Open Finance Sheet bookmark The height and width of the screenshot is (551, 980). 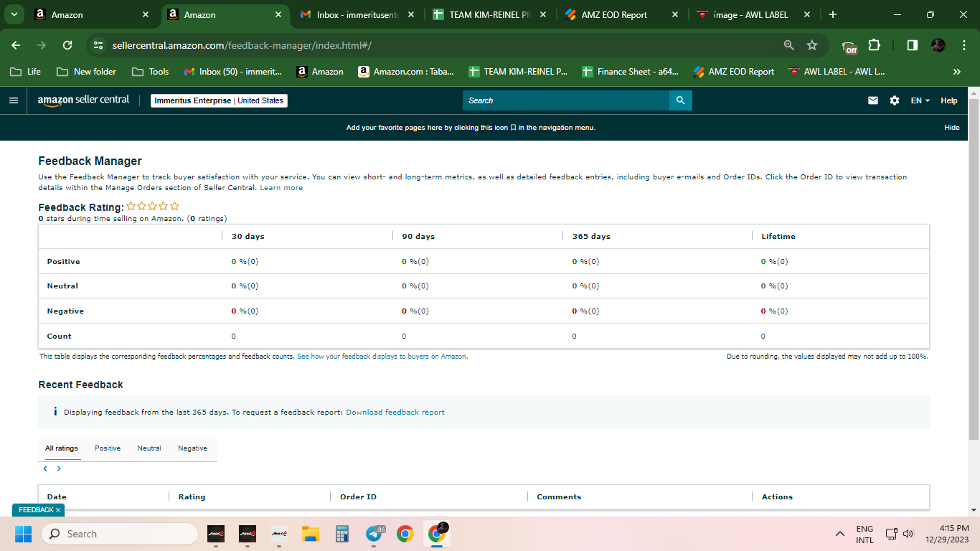pos(630,72)
